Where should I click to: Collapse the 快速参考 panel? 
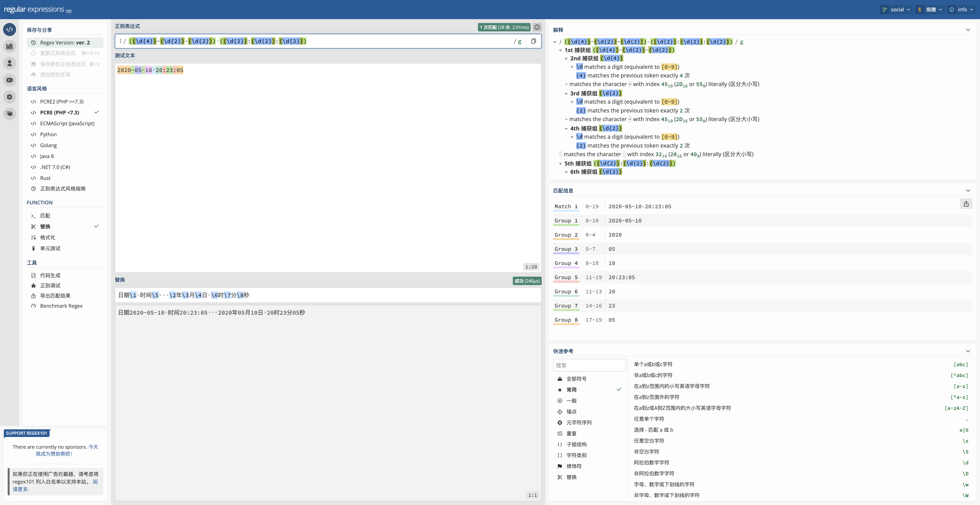click(x=968, y=351)
